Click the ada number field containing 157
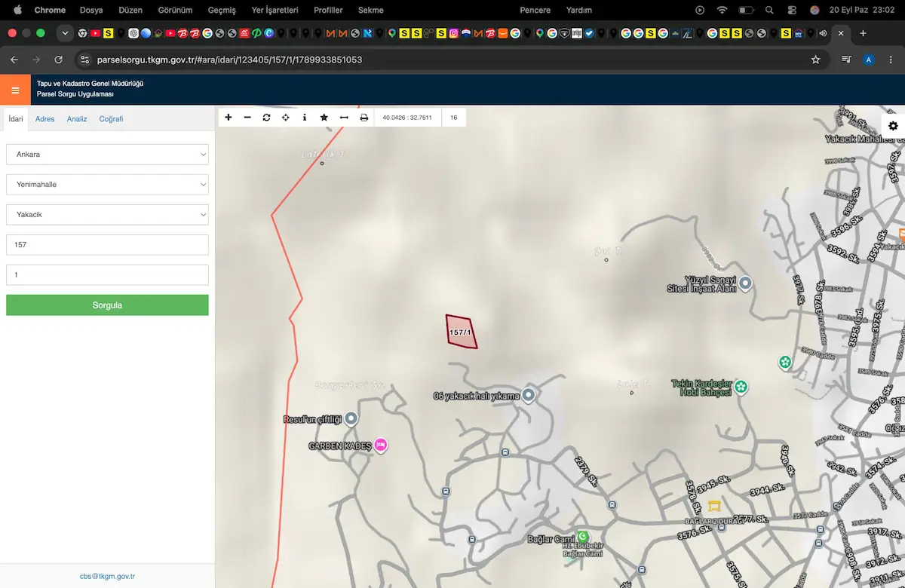 (x=107, y=245)
